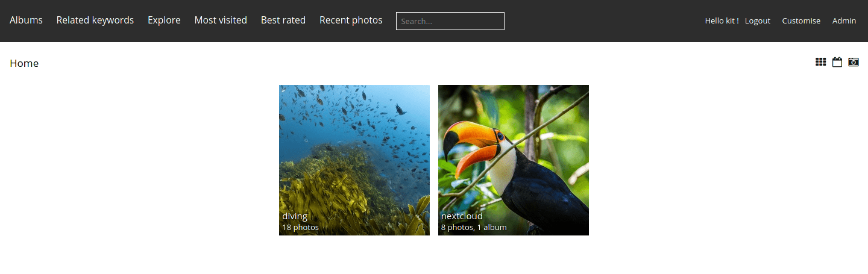The width and height of the screenshot is (868, 274).
Task: Click the "8 photos, 1 album" caption
Action: pos(474,228)
